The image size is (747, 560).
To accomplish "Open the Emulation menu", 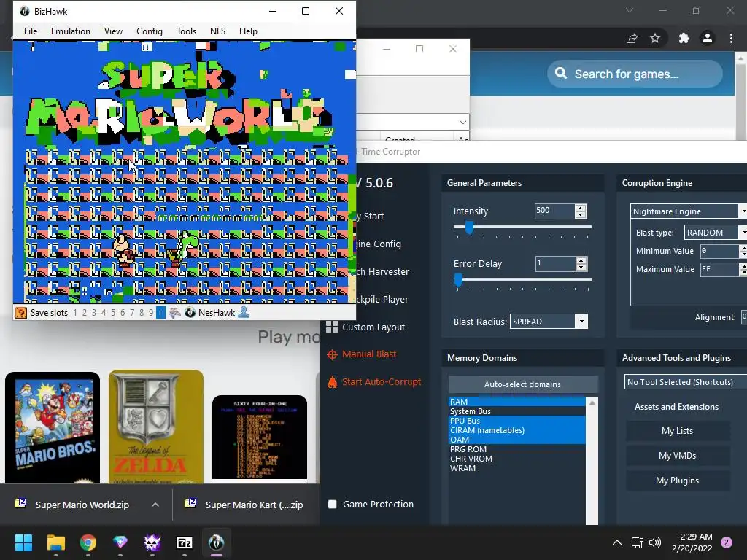I will tap(71, 31).
